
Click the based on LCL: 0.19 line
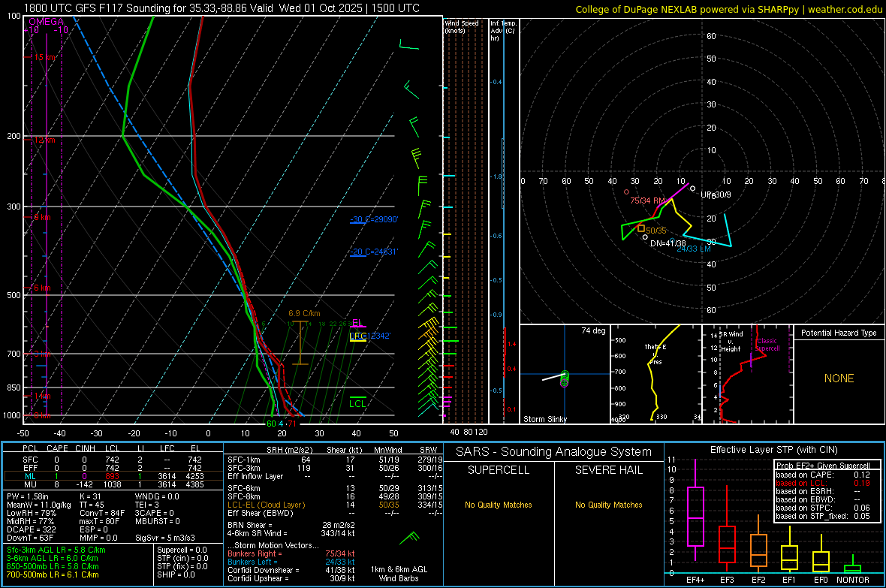coord(823,483)
